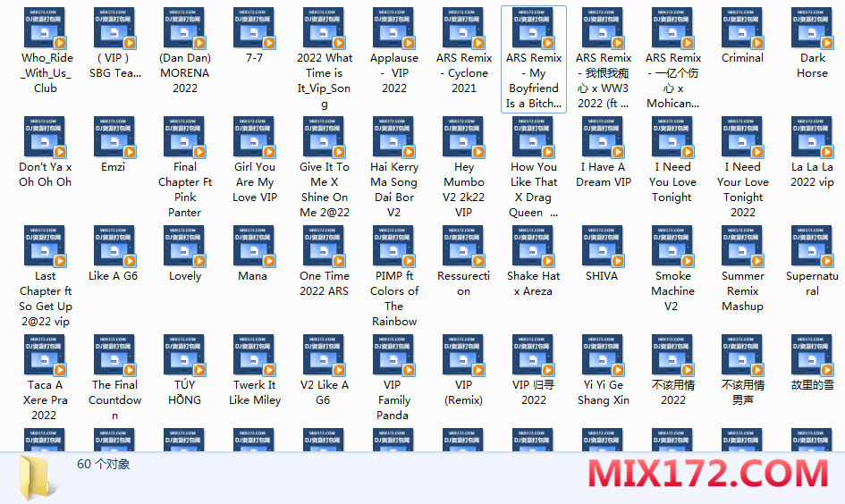Select the I Have A Dream VIP icon
This screenshot has width=845, height=504.
[x=603, y=138]
